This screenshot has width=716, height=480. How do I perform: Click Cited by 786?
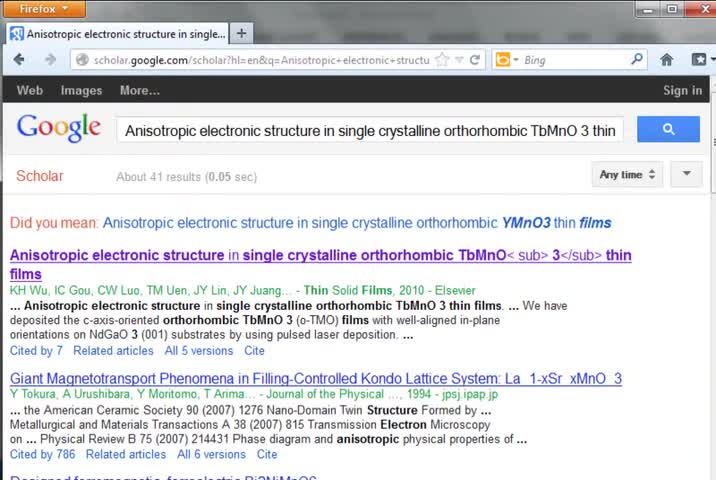tap(42, 454)
